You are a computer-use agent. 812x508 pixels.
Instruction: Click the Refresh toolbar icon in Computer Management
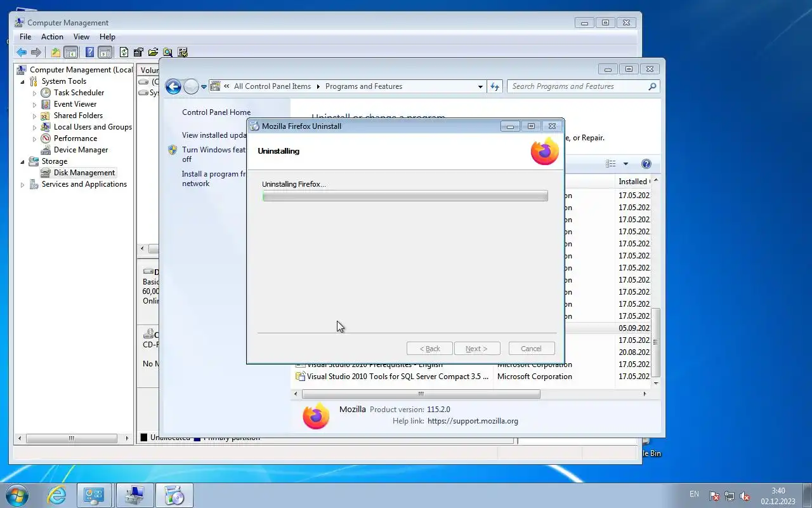[124, 52]
